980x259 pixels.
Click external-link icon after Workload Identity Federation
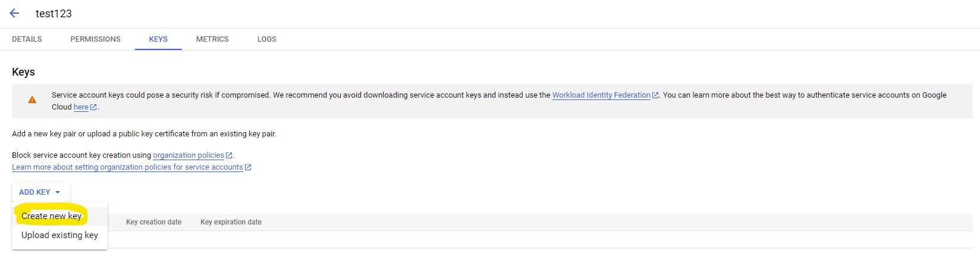tap(655, 95)
